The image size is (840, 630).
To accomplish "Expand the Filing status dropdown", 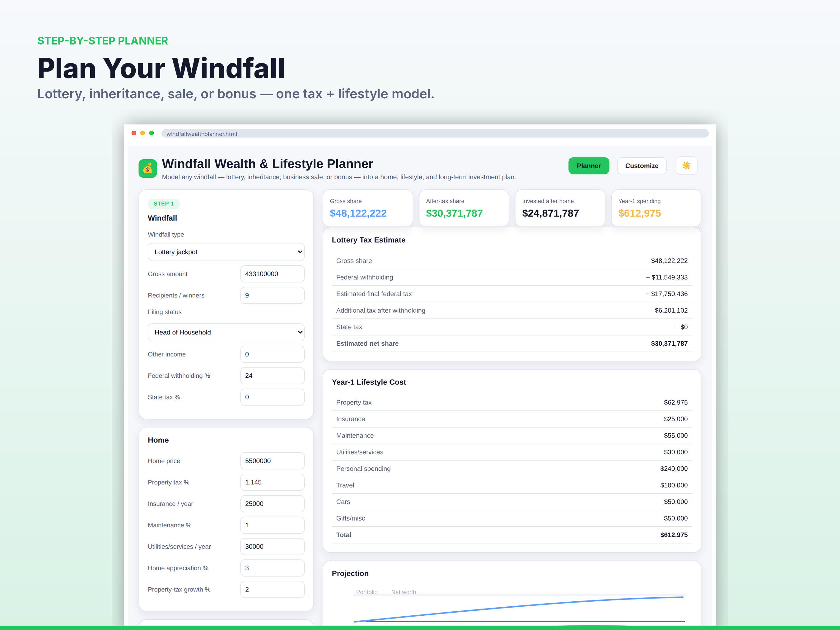I will click(x=226, y=332).
